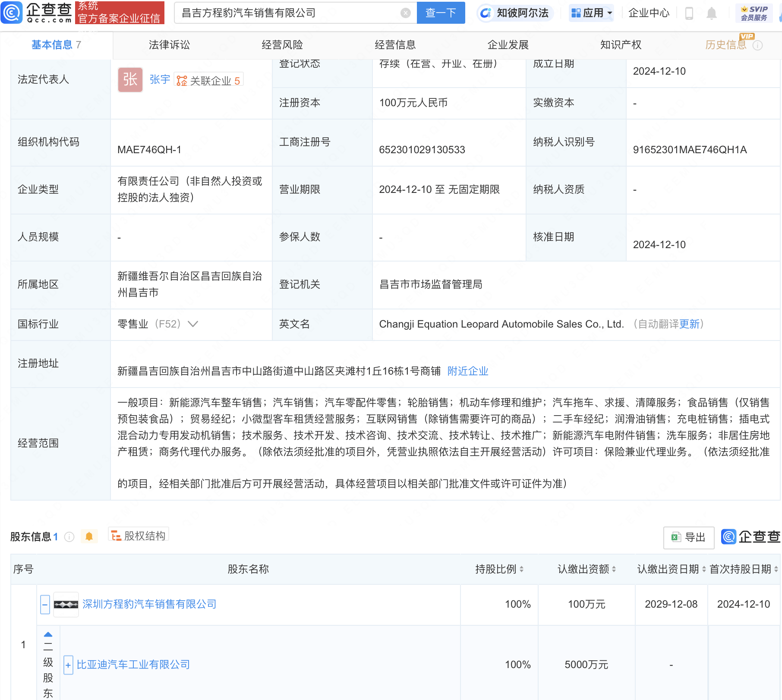
Task: Open 比亚迪汽车工业有限公司 link
Action: (x=133, y=665)
